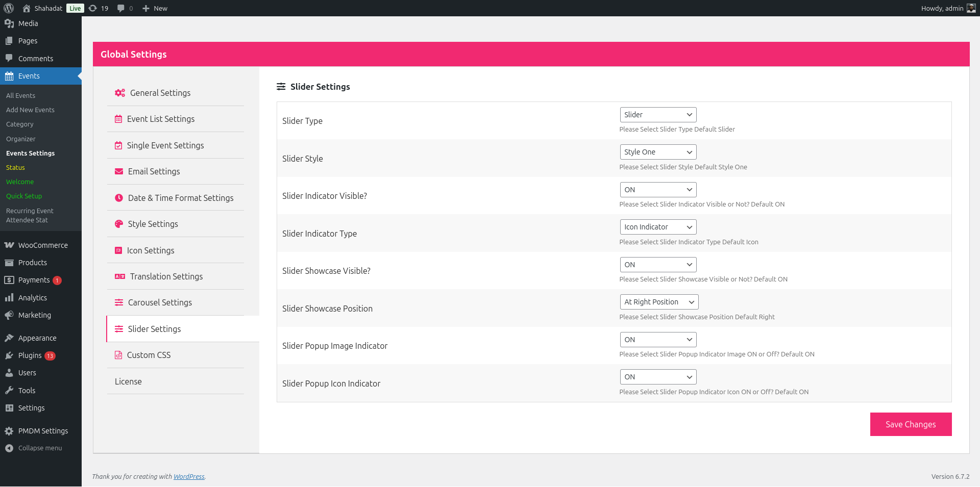Click the Payments notification badge 1

coord(57,280)
